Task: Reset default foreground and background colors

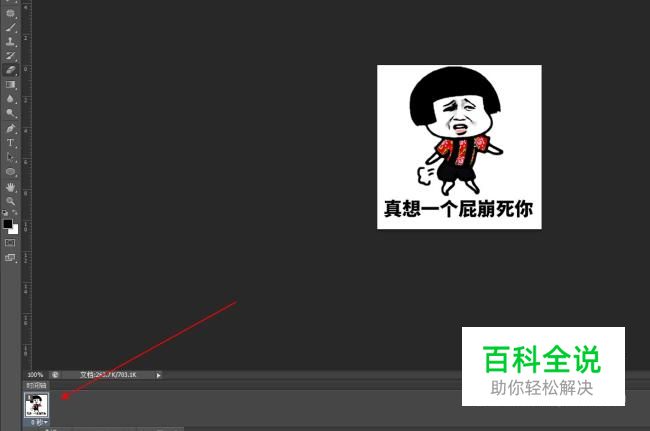Action: coord(5,213)
